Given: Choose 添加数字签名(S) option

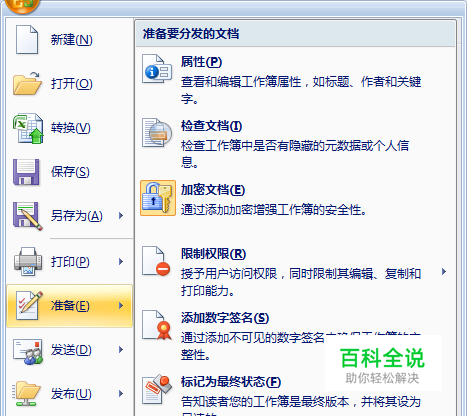Looking at the screenshot, I should pos(295,335).
